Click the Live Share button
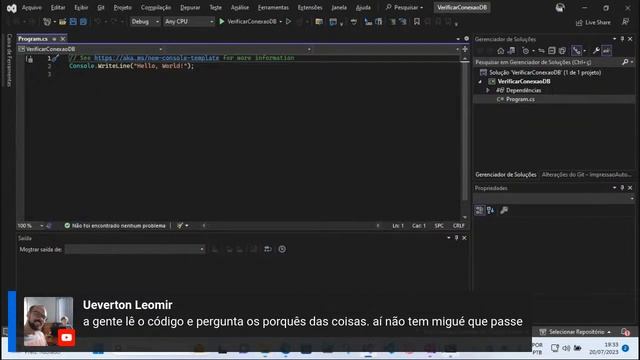The width and height of the screenshot is (640, 360). point(593,22)
